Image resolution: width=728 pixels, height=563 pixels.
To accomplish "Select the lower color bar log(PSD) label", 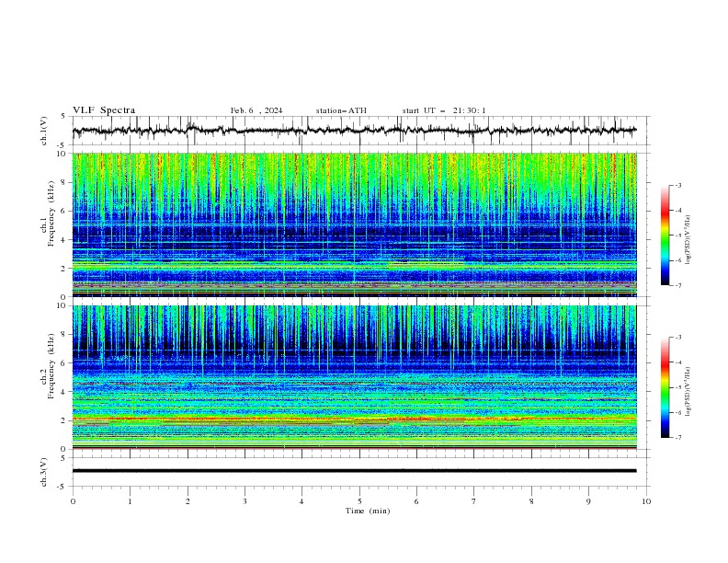I will click(x=688, y=391).
